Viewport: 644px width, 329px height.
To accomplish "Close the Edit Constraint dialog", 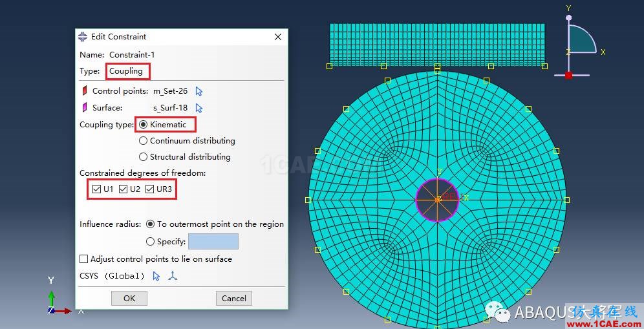I will (x=278, y=37).
